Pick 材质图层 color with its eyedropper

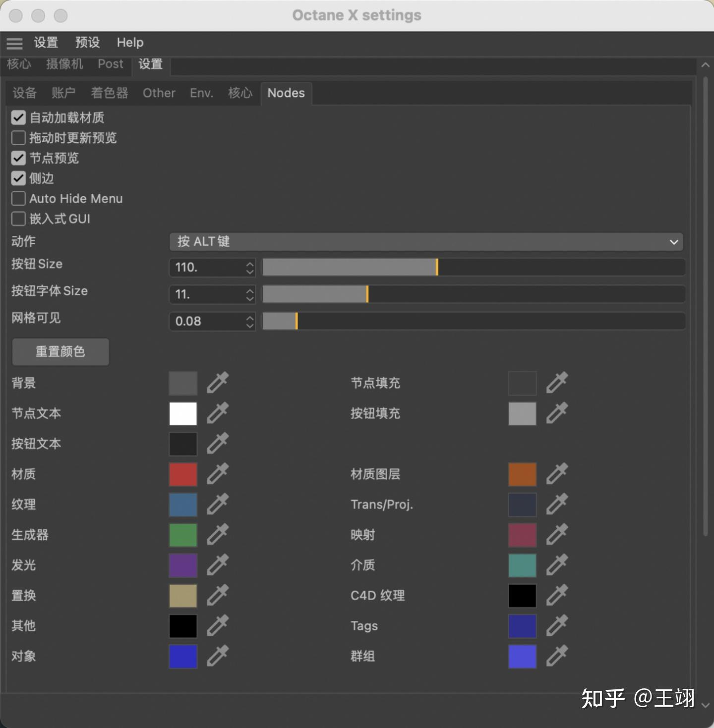click(x=557, y=474)
